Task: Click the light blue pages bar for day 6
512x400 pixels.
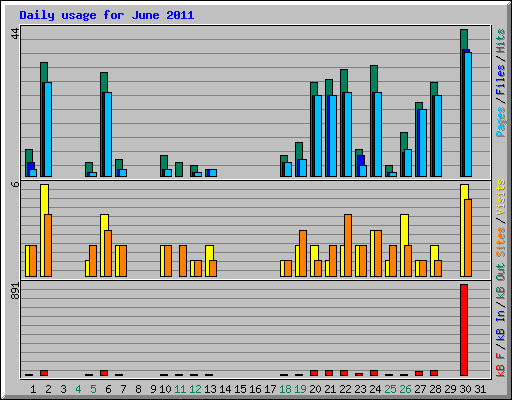Action: click(108, 134)
